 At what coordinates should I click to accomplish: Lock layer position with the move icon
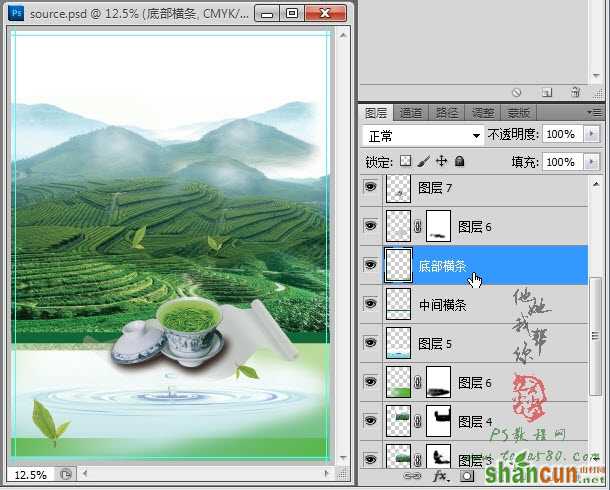coord(442,161)
